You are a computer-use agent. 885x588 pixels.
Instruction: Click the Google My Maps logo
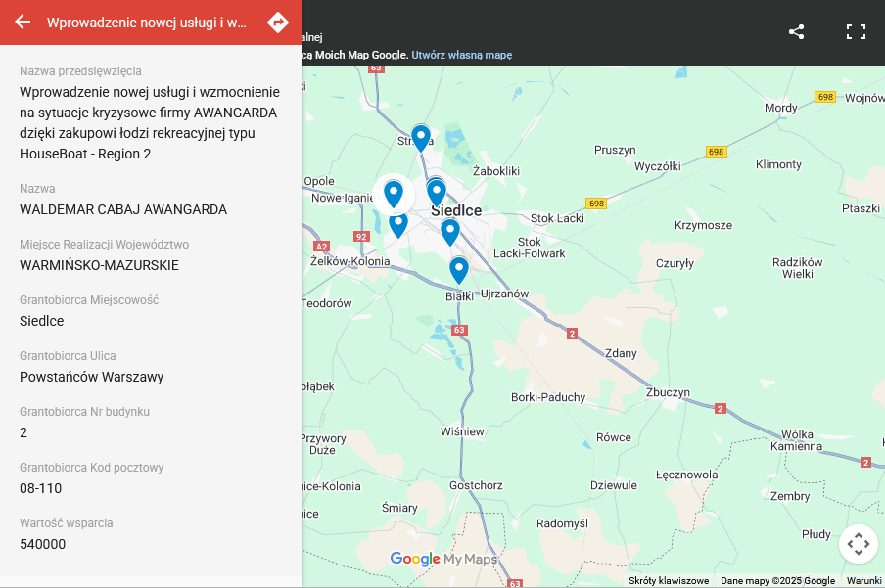443,559
